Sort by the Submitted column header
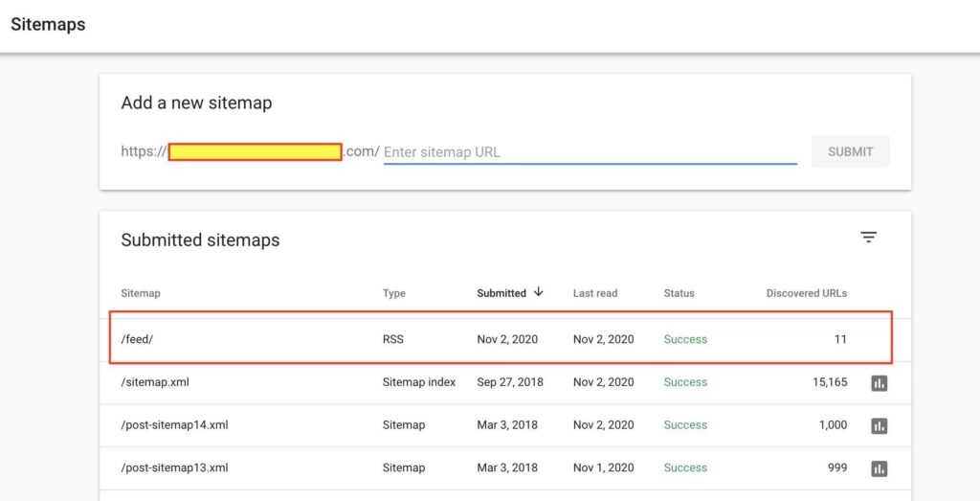Screen dimensions: 980x501 point(501,293)
